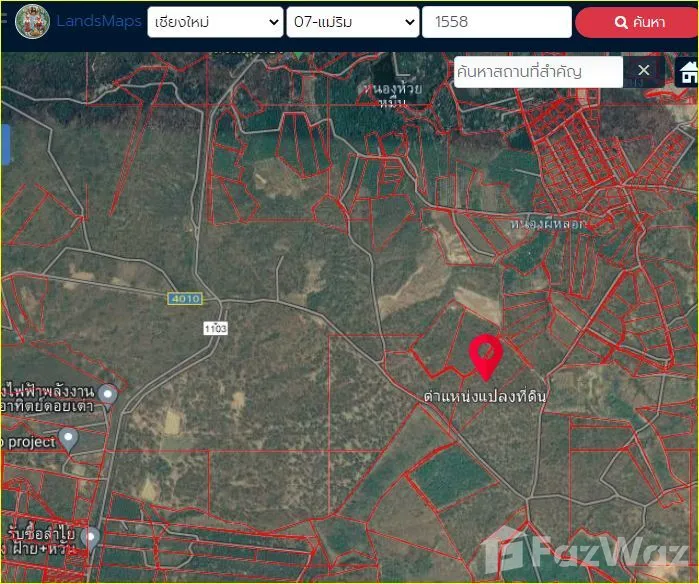This screenshot has height=584, width=699.
Task: Select the map marker next to 'project' label
Action: click(68, 438)
